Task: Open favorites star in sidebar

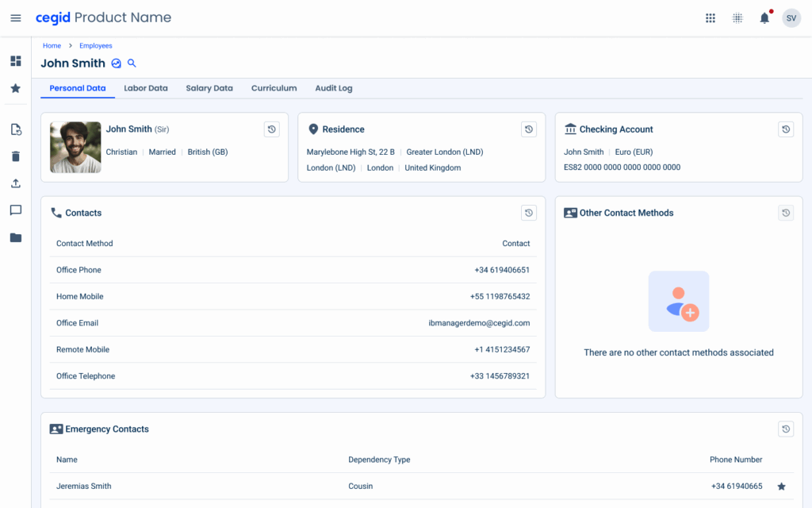Action: (16, 88)
